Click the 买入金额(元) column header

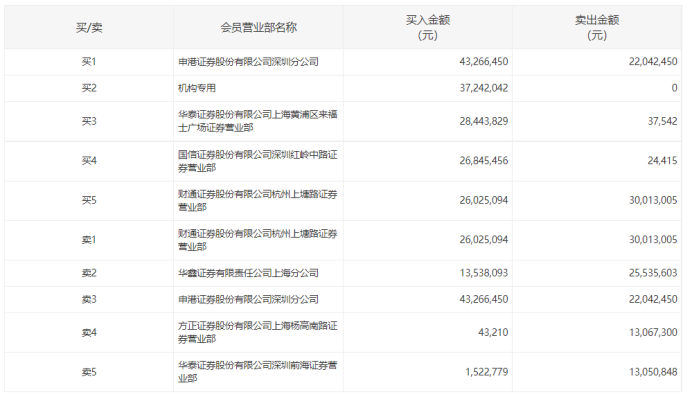coord(428,27)
